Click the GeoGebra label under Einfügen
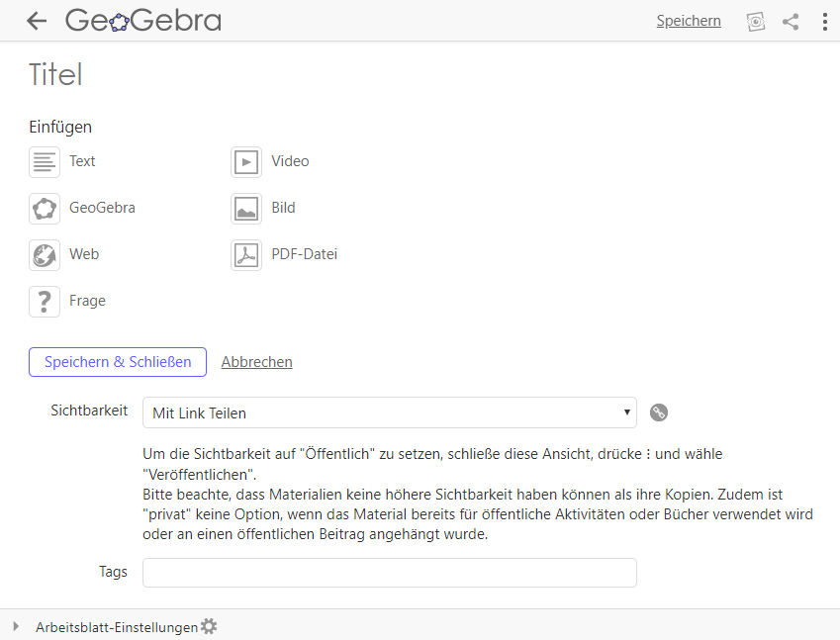 (x=102, y=208)
